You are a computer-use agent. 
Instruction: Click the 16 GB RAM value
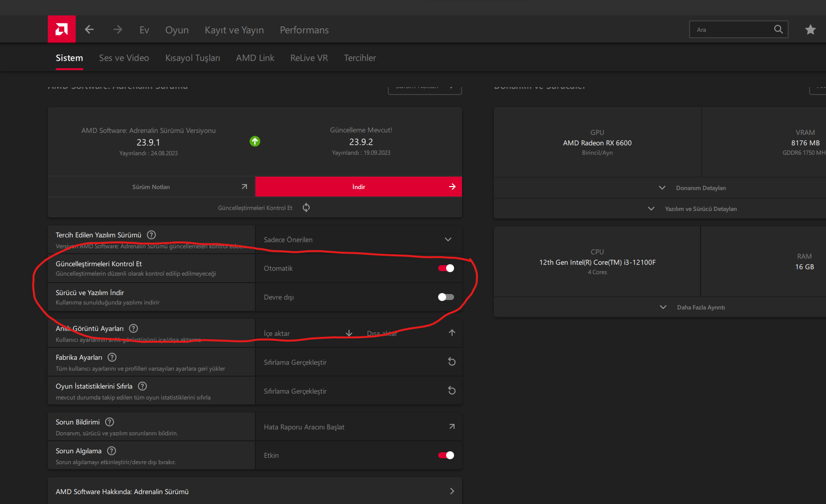(x=805, y=267)
